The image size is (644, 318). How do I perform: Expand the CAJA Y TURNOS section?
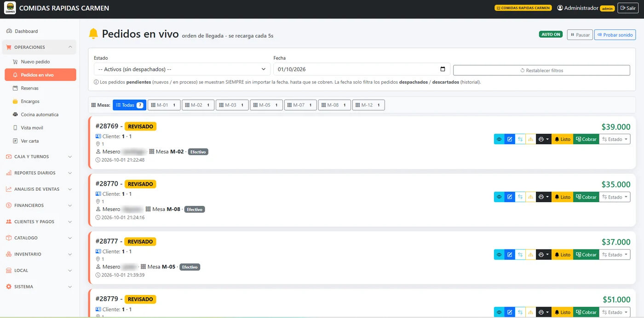pyautogui.click(x=40, y=157)
